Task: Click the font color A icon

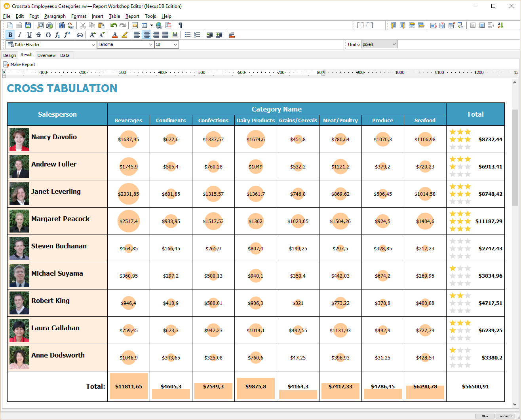Action: (x=115, y=35)
